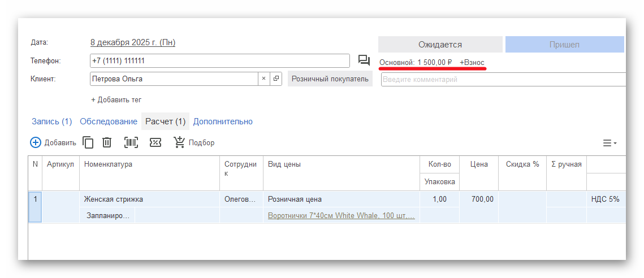The height and width of the screenshot is (278, 644).
Task: Set status to Пришел
Action: (564, 45)
